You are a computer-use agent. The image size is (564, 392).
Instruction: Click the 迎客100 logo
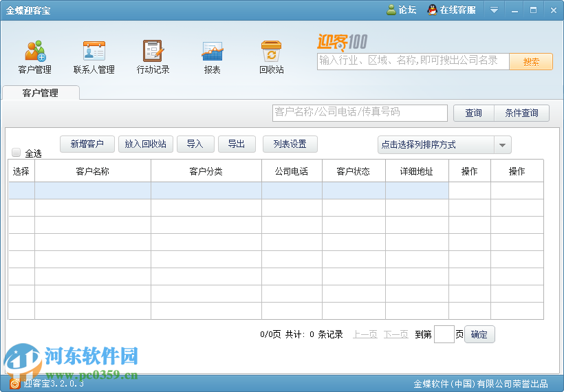[342, 43]
